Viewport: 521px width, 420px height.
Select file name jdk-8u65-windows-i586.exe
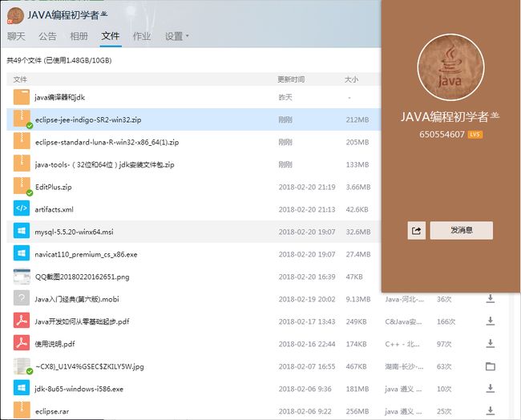pos(79,389)
